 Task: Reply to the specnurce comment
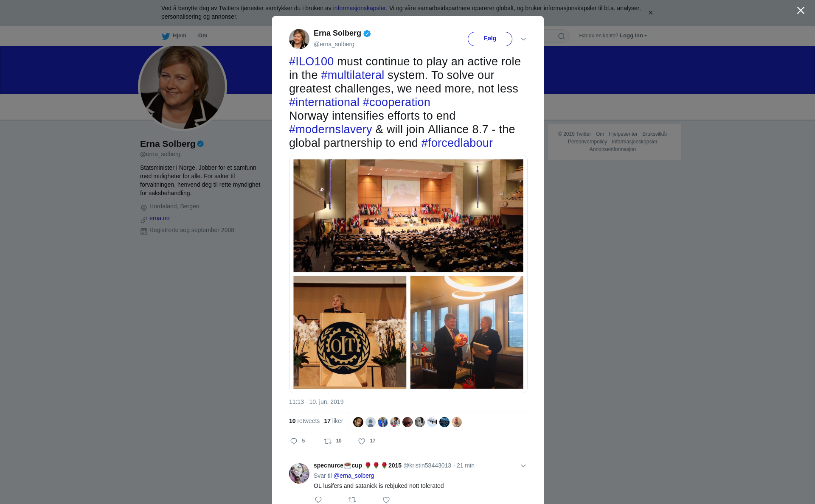(x=318, y=500)
